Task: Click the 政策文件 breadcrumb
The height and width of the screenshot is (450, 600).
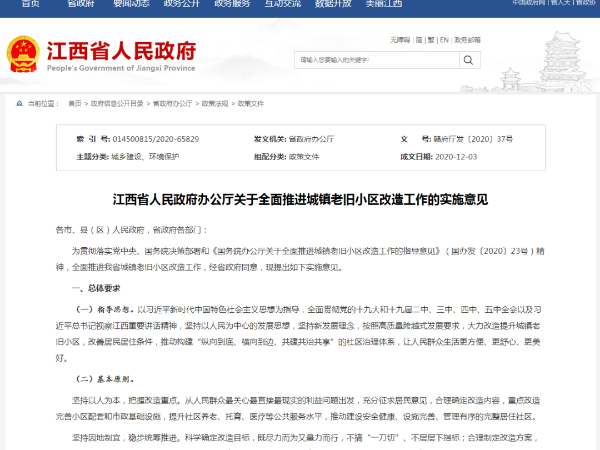Action: [x=251, y=103]
